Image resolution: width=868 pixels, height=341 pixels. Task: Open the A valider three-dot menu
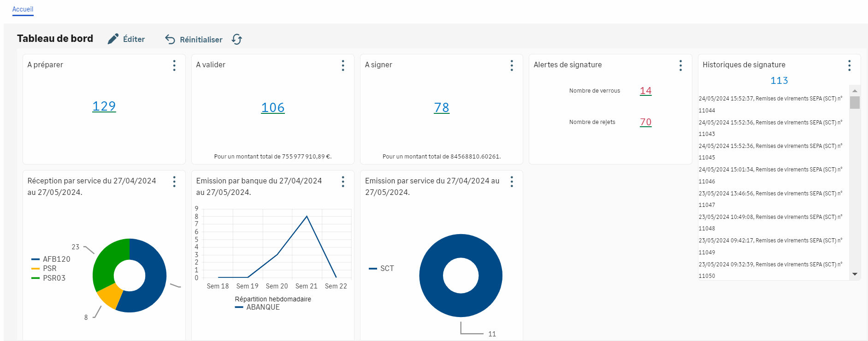343,65
